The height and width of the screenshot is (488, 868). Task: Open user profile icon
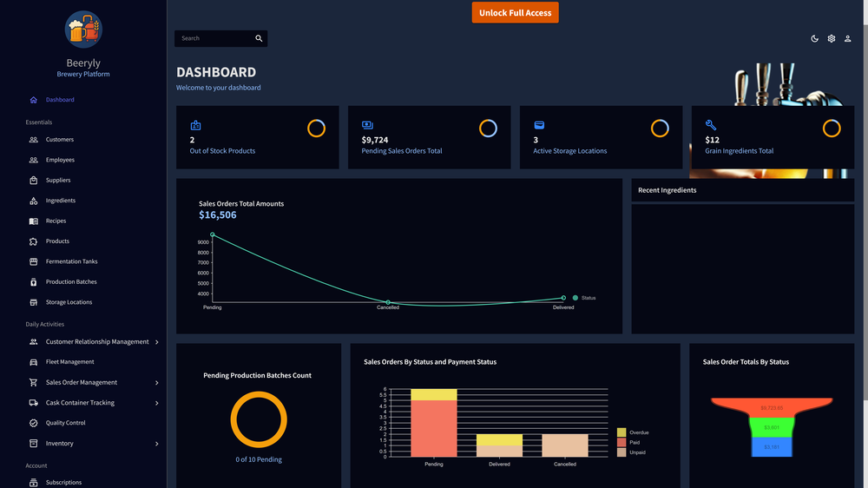[847, 38]
